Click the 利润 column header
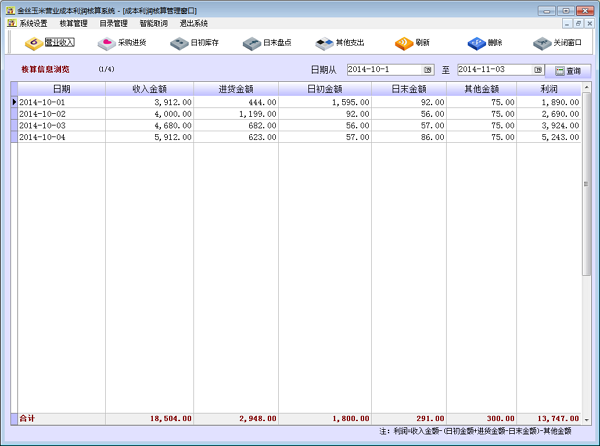 click(549, 89)
